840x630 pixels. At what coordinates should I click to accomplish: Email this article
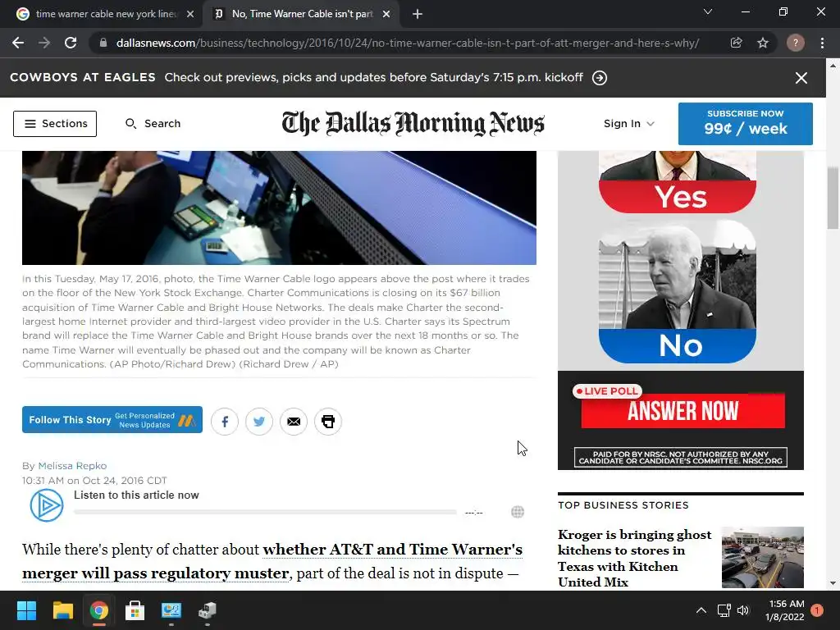pos(294,422)
